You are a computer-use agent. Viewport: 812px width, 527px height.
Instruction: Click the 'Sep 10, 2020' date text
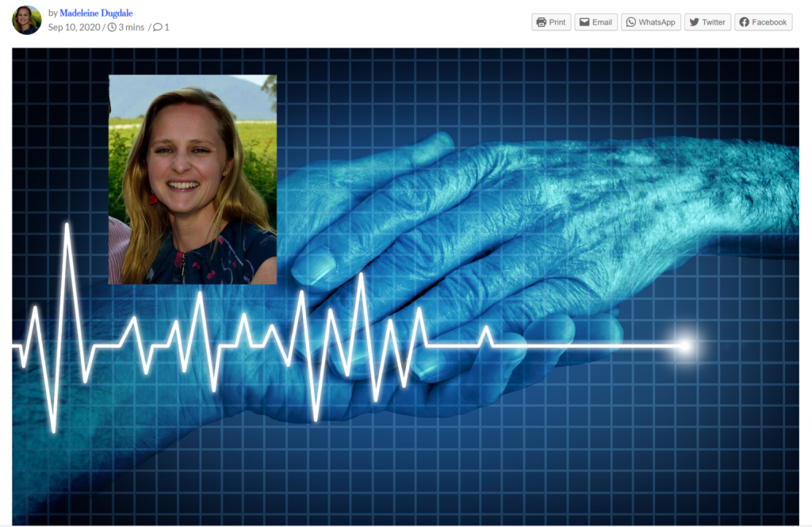(74, 28)
